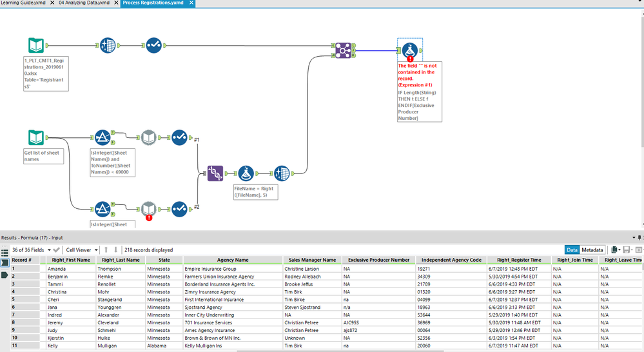This screenshot has width=644, height=352.
Task: Select the 'FileName = Right' Formula tool
Action: (246, 173)
